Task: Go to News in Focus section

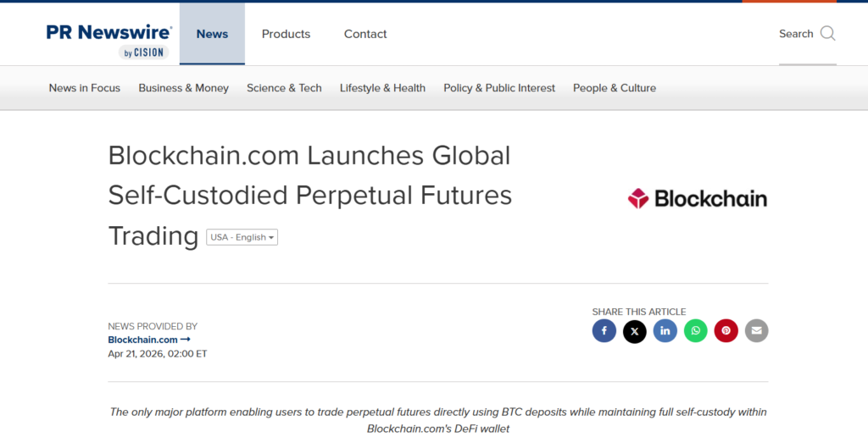Action: tap(85, 88)
